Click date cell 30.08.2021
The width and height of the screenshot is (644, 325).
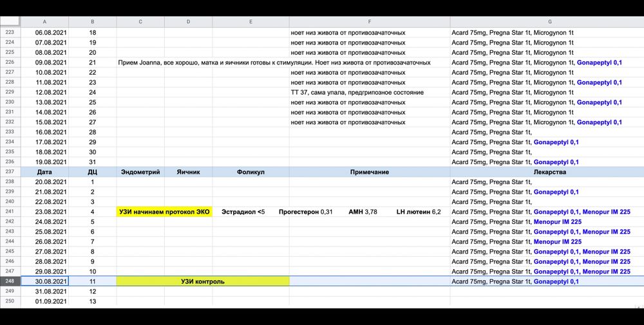coord(44,281)
